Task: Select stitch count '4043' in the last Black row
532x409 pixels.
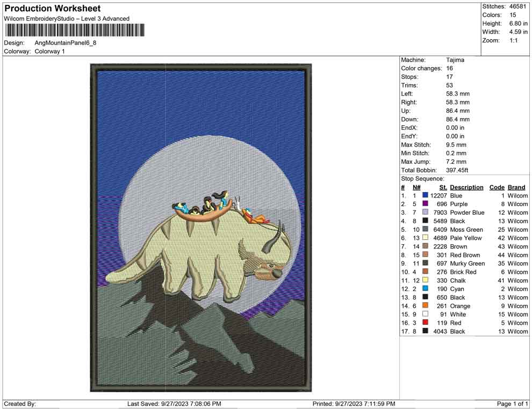Action: coord(440,331)
